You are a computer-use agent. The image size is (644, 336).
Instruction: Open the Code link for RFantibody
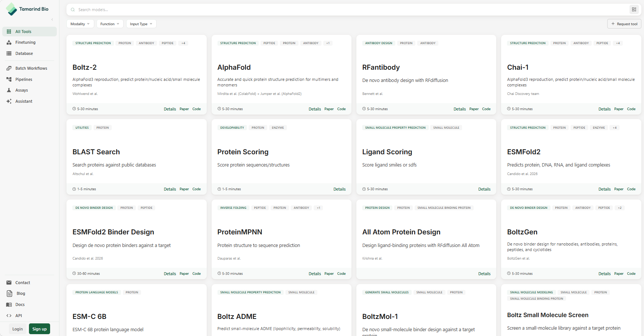click(486, 109)
